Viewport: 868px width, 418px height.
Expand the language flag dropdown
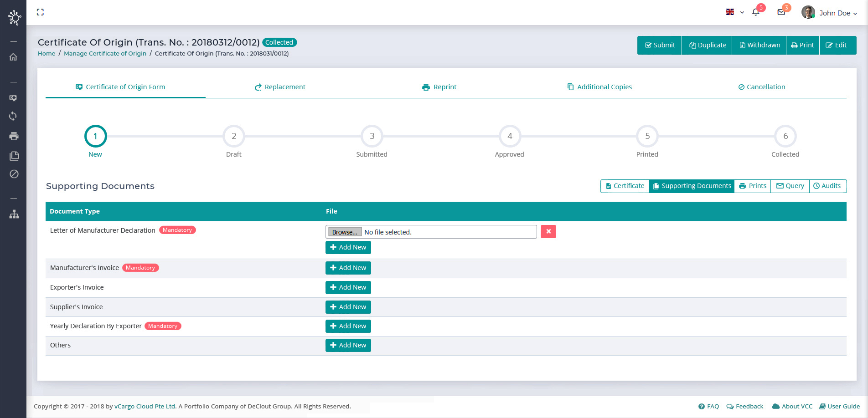[734, 12]
